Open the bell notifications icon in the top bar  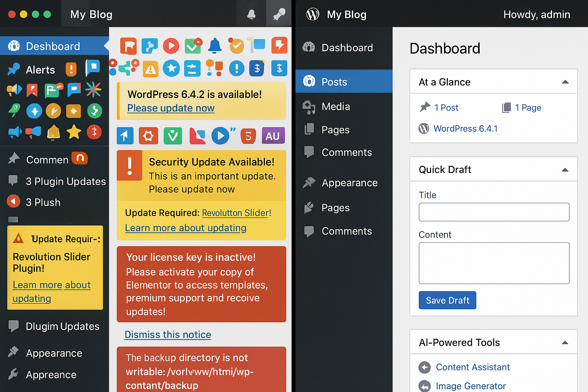tap(251, 15)
